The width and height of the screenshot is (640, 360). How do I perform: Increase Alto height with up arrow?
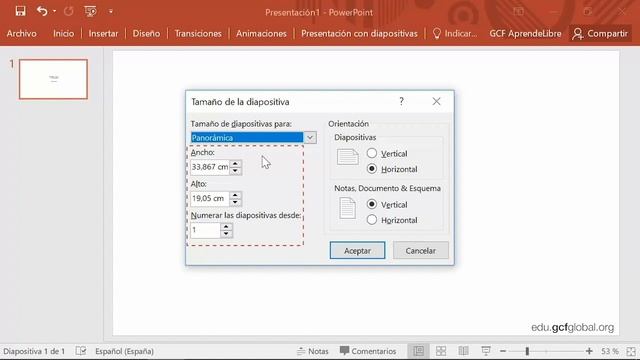(235, 195)
